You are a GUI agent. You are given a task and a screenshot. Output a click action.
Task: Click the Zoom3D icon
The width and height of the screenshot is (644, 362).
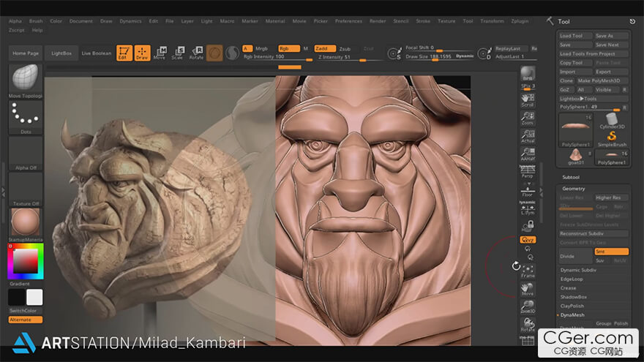coord(528,307)
